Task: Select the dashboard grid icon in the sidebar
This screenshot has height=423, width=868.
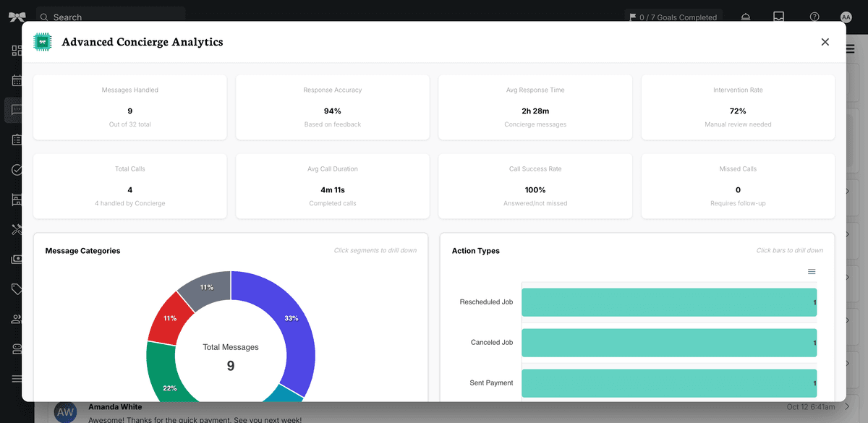Action: click(16, 51)
